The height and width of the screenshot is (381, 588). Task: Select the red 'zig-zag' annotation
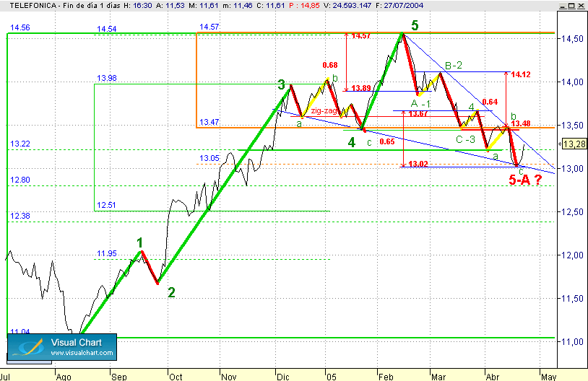click(324, 111)
